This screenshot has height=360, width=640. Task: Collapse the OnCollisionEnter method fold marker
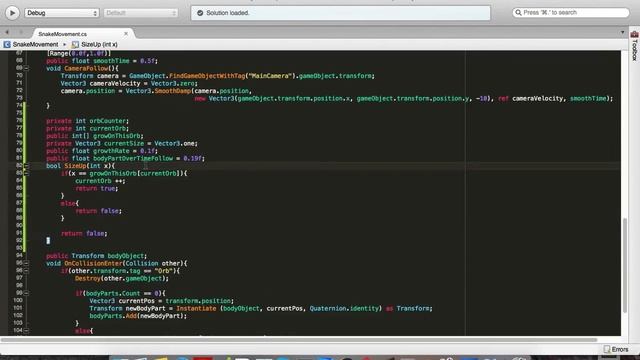pos(26,264)
